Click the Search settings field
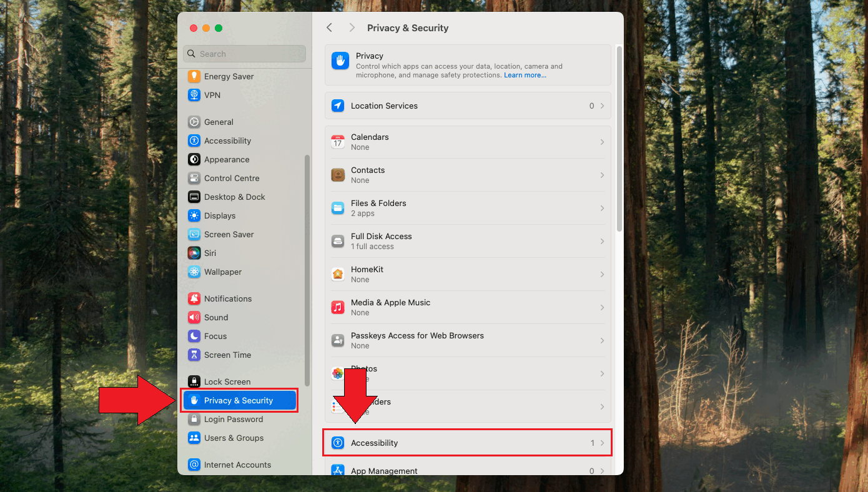868x492 pixels. point(245,54)
